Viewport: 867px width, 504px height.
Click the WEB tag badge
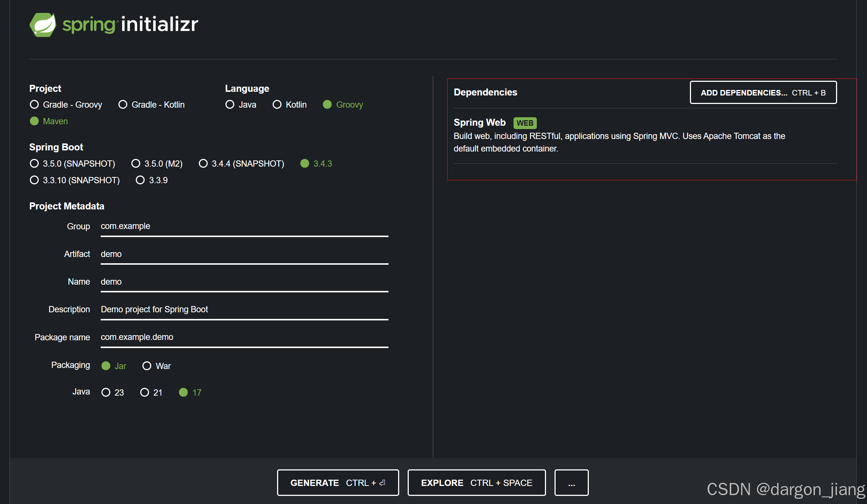tap(525, 123)
